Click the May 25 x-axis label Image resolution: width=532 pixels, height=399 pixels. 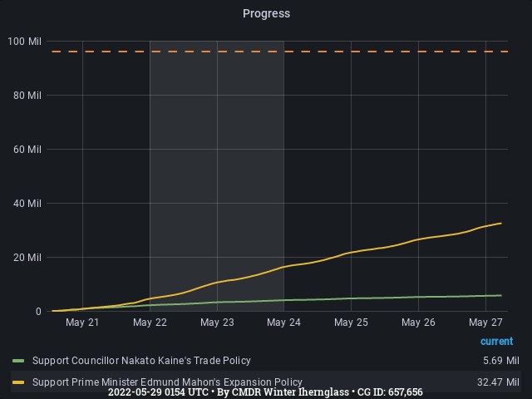pos(351,323)
